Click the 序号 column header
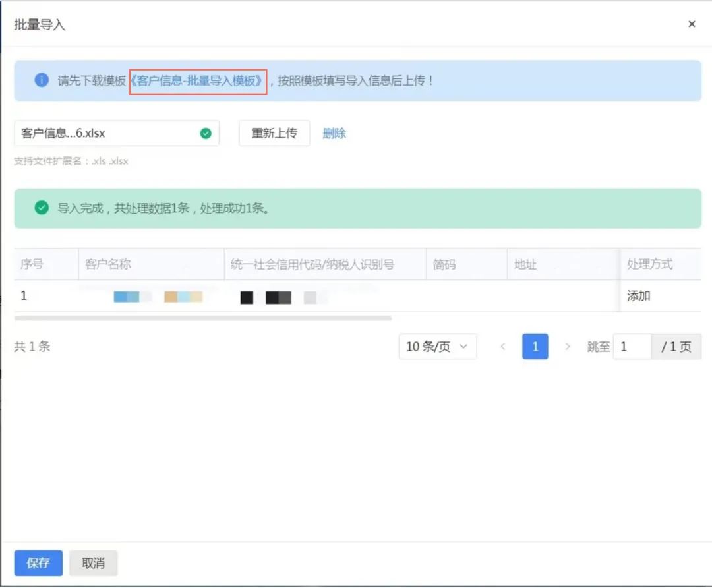 coord(32,264)
